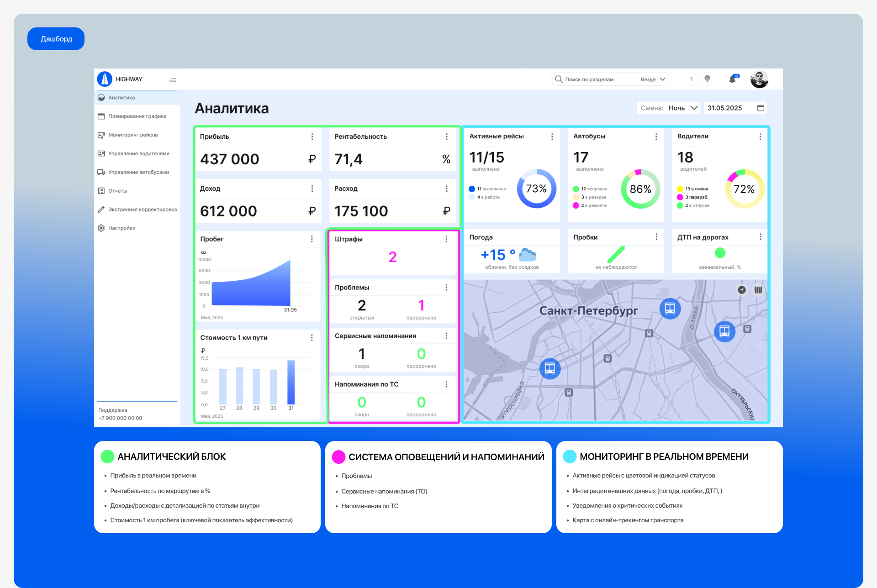Open Планирование графика in the sidebar

point(137,116)
